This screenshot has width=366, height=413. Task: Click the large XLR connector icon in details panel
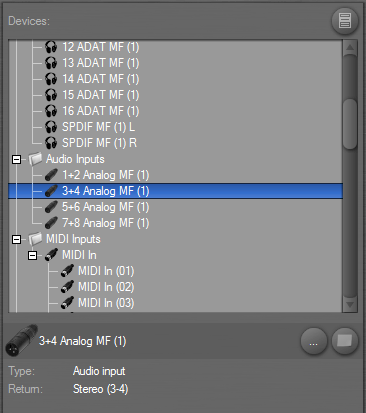tap(21, 341)
